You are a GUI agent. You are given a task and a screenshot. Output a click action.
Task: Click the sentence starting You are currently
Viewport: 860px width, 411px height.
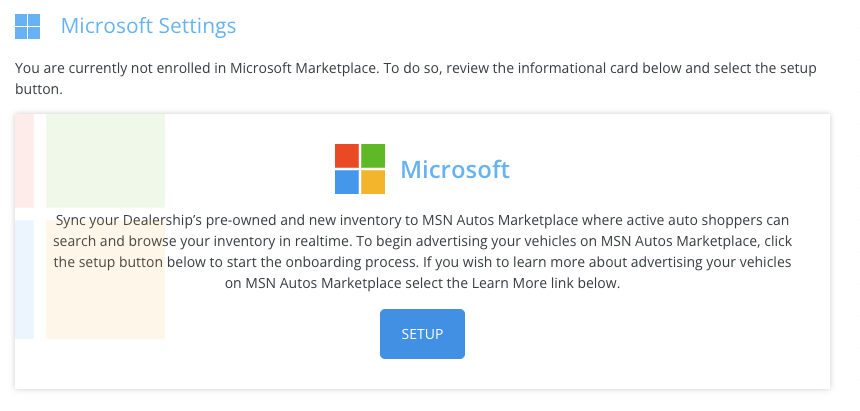point(415,78)
